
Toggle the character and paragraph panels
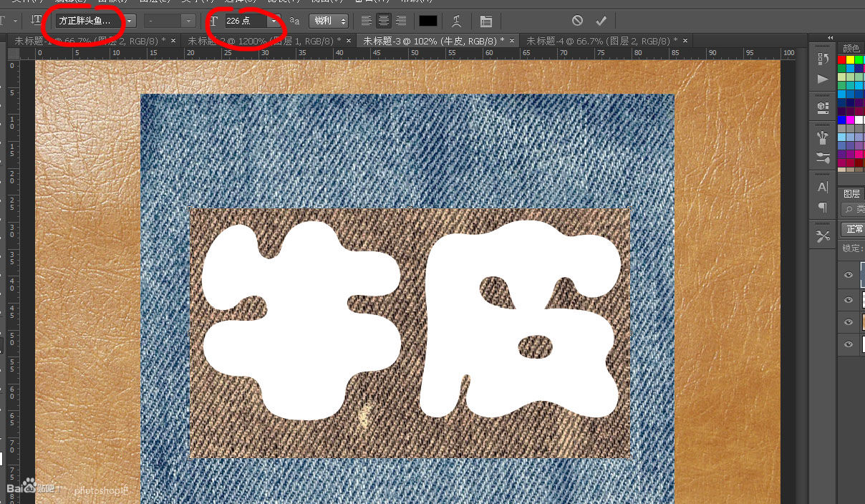[486, 21]
